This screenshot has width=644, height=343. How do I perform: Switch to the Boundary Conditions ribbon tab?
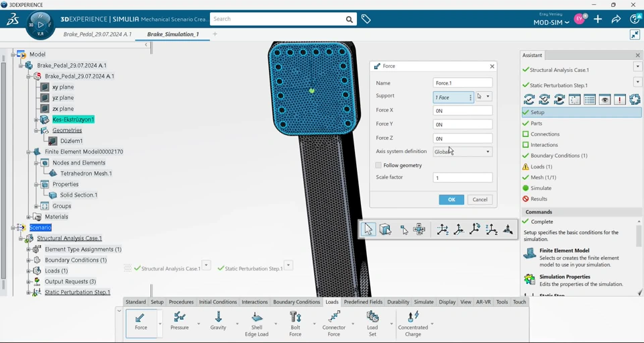coord(297,302)
